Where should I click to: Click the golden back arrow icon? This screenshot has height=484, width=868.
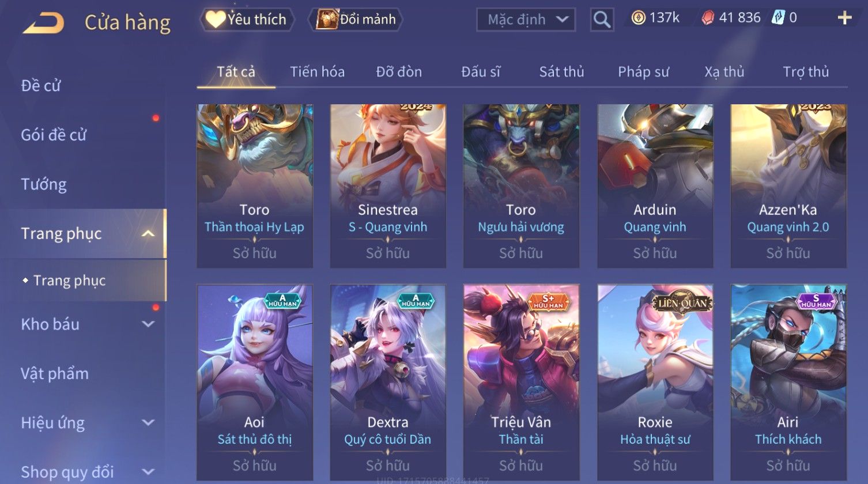(x=44, y=22)
